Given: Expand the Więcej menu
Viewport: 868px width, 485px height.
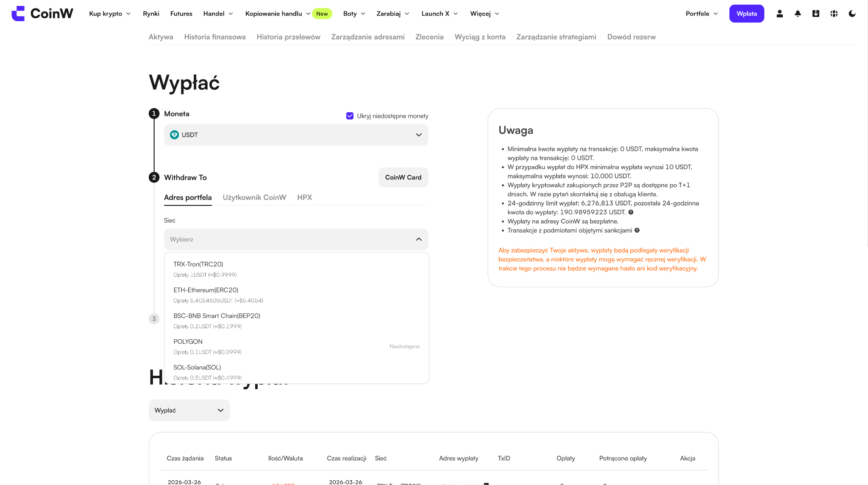Looking at the screenshot, I should pos(485,14).
